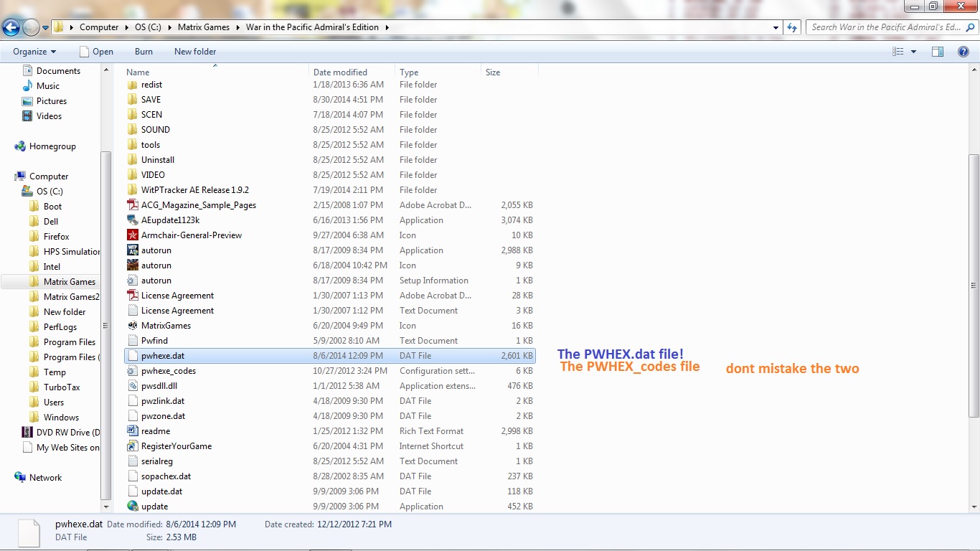Select the Uninstall folder name
This screenshot has width=980, height=551.
click(x=158, y=160)
